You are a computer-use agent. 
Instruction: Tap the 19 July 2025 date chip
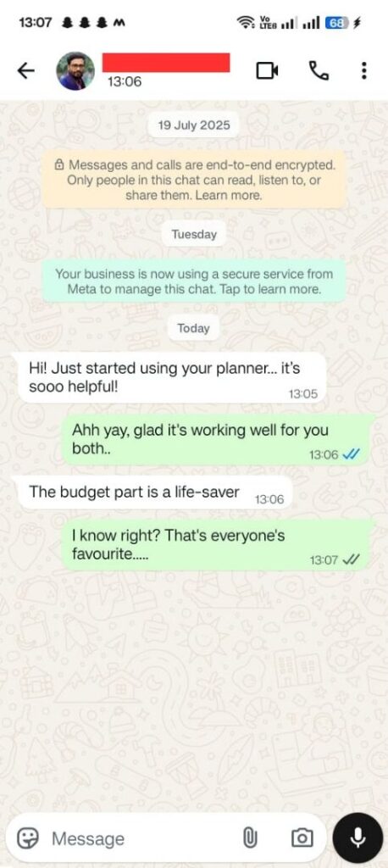[194, 125]
